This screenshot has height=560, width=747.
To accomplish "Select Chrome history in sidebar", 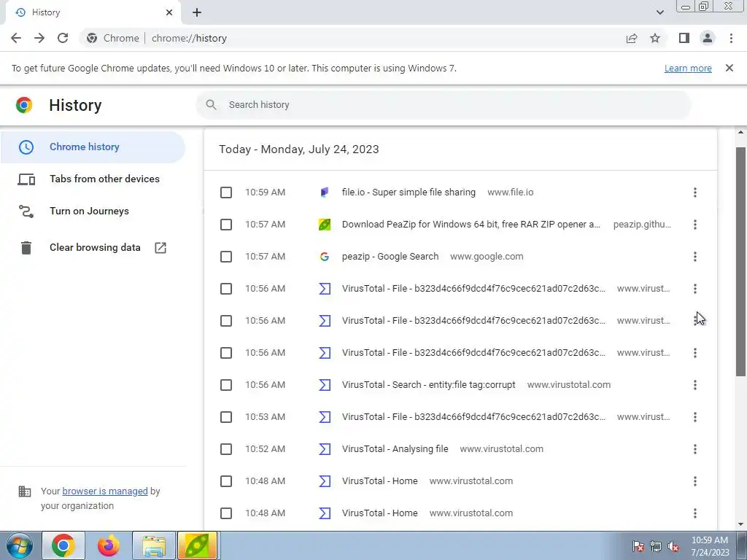I will click(93, 147).
